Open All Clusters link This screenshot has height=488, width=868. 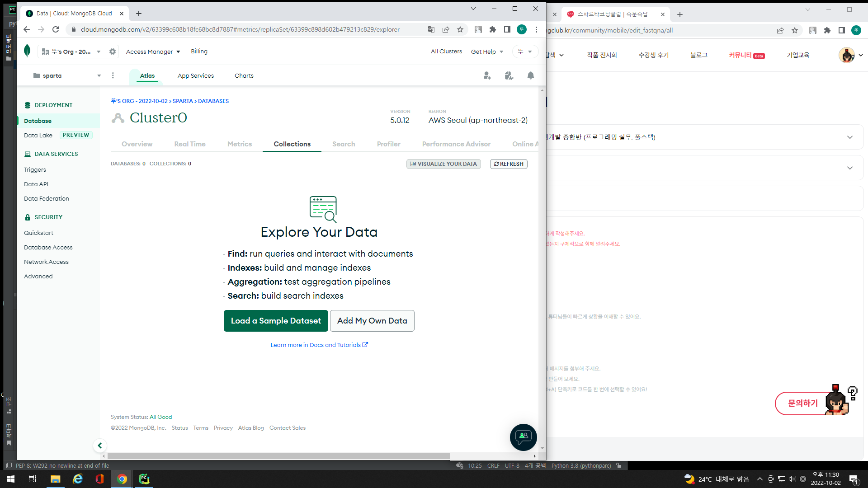pyautogui.click(x=446, y=51)
